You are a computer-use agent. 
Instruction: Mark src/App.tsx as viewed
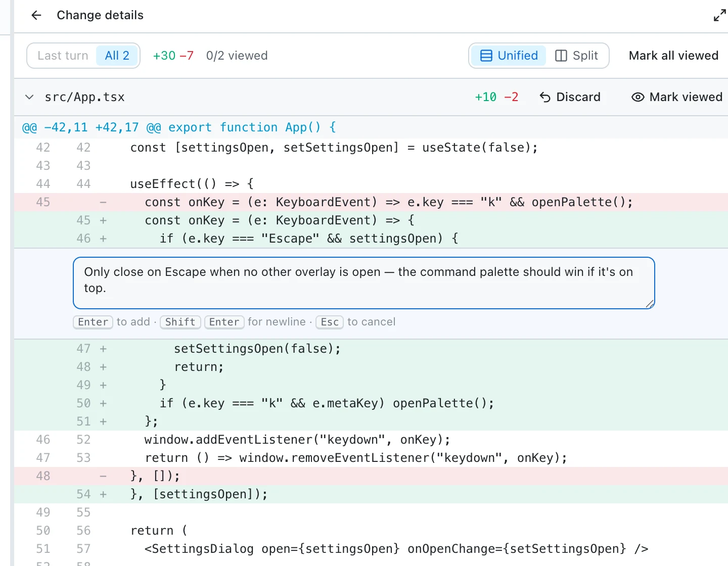click(677, 97)
